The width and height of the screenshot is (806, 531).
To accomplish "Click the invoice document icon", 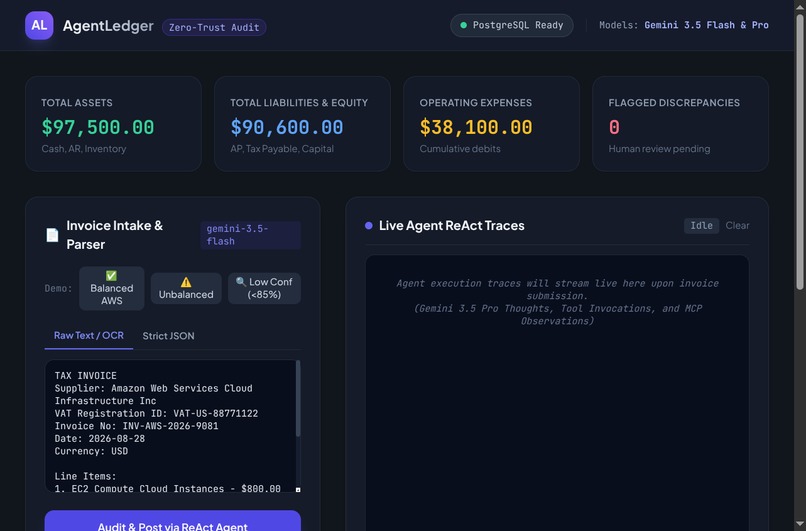I will pos(52,235).
